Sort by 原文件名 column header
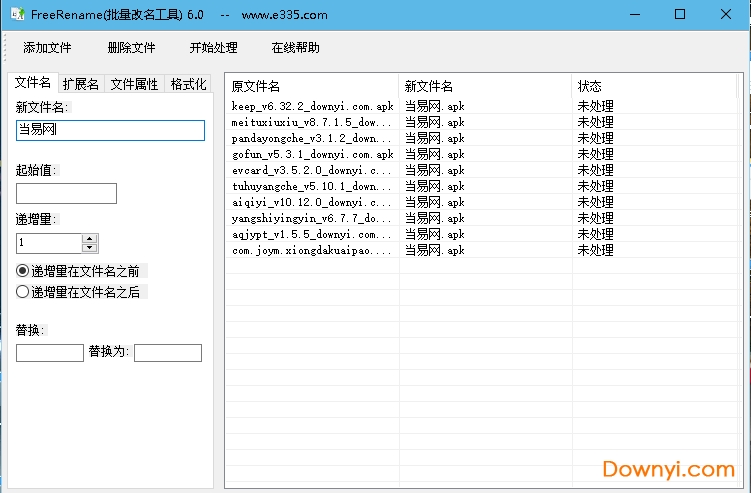Screen dimensions: 751x493 click(311, 86)
